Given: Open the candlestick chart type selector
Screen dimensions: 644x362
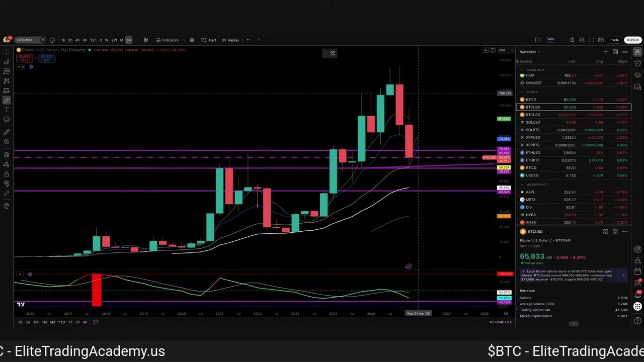Looking at the screenshot, I should (146, 40).
